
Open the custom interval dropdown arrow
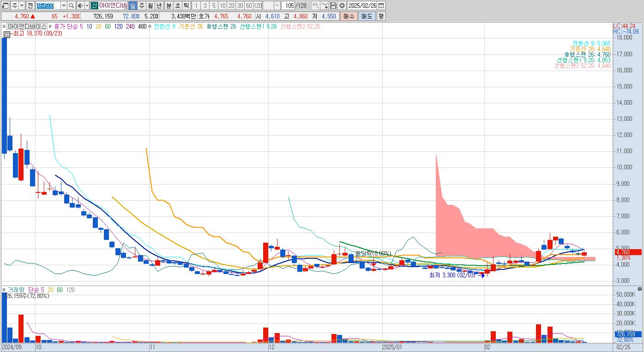tap(277, 6)
